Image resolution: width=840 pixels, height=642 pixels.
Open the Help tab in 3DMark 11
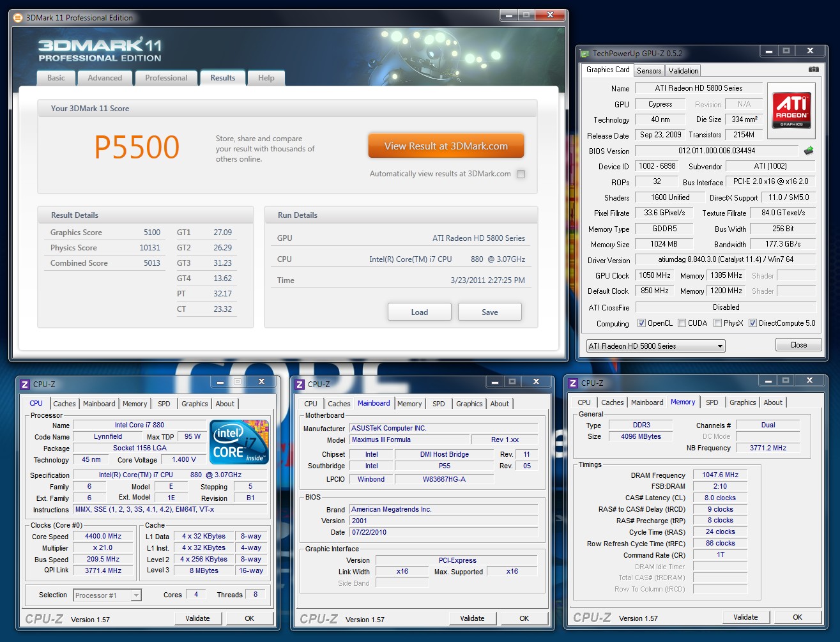[266, 78]
